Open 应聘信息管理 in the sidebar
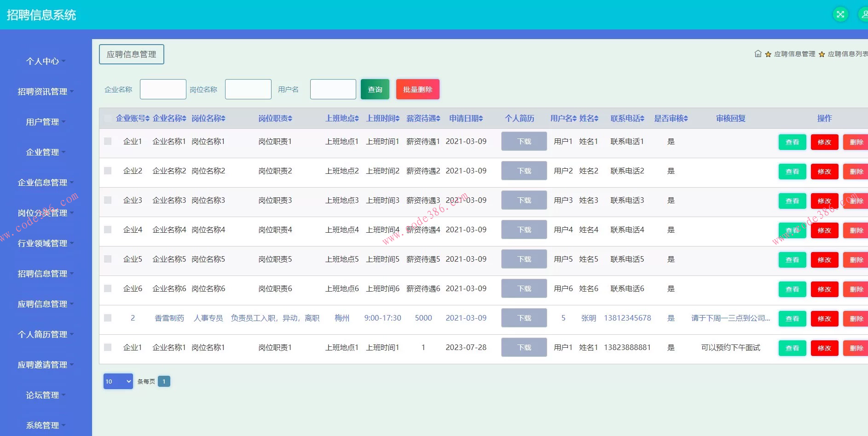The image size is (868, 436). tap(45, 304)
